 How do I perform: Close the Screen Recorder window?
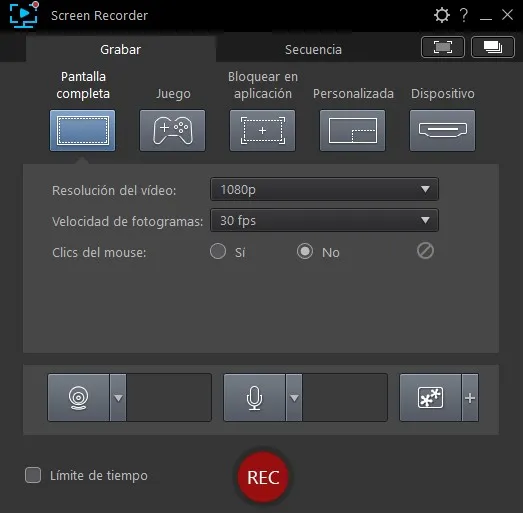click(507, 15)
